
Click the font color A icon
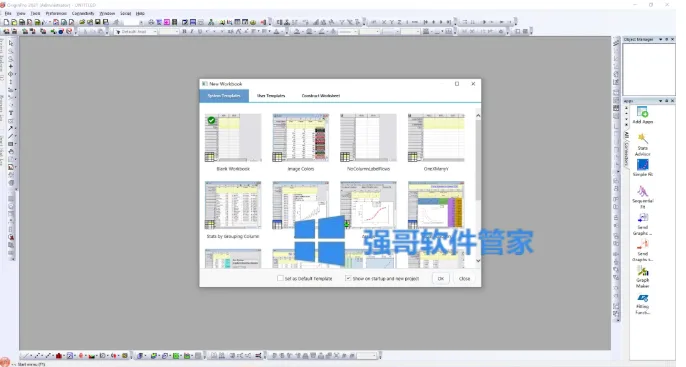[x=276, y=31]
